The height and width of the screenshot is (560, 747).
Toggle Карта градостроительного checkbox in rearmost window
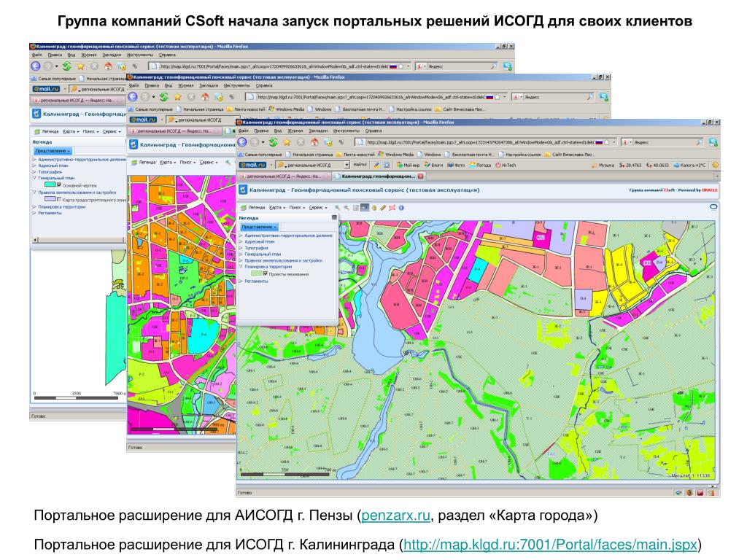pos(59,200)
